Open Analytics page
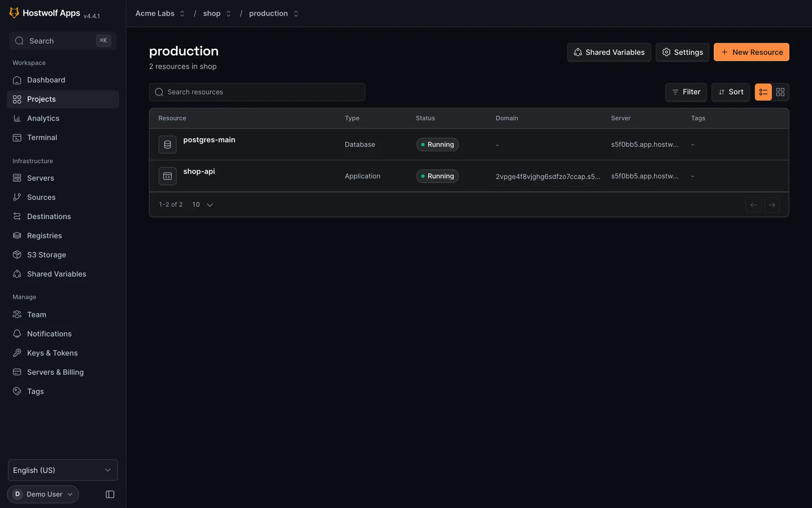This screenshot has width=812, height=508. tap(63, 118)
